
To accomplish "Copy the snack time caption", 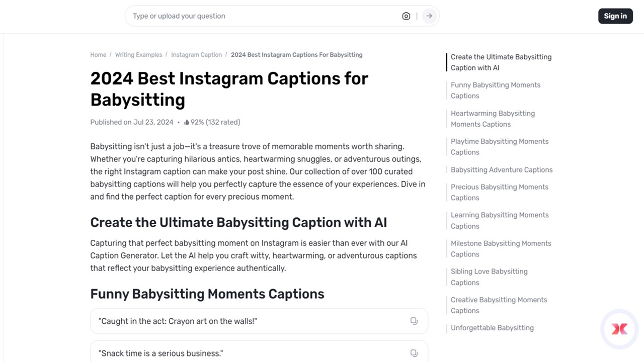I will click(414, 353).
